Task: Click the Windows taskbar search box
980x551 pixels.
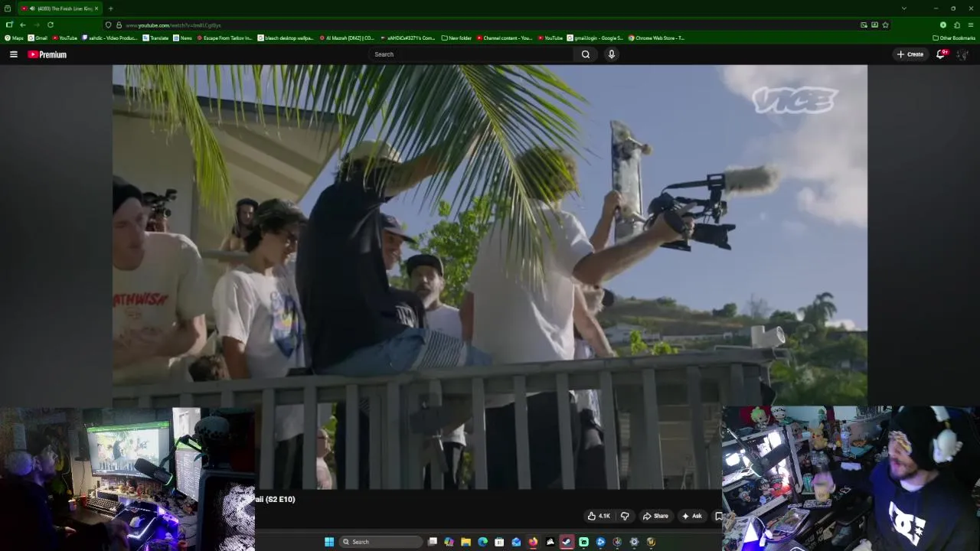Action: pyautogui.click(x=381, y=542)
